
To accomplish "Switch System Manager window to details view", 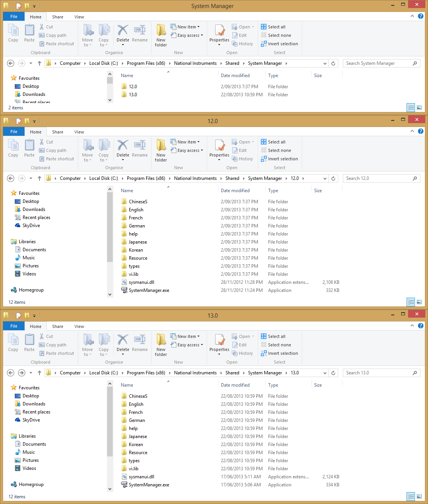I will (x=411, y=108).
